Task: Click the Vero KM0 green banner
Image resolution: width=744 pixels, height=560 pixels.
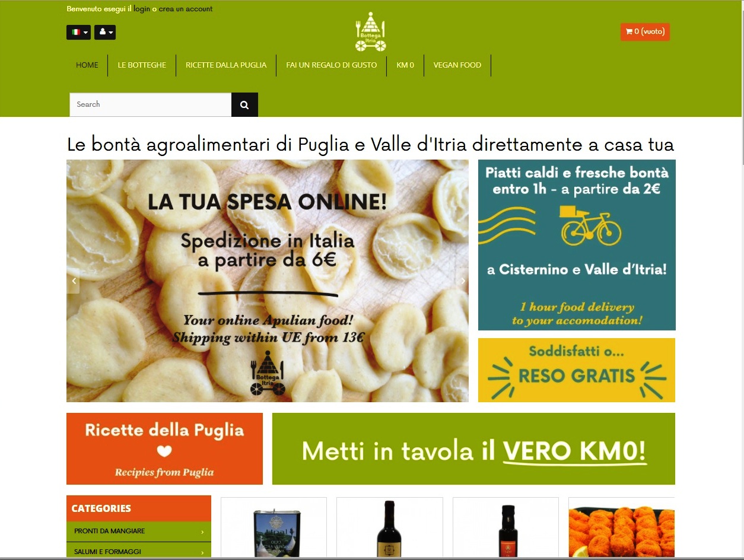Action: pos(473,449)
